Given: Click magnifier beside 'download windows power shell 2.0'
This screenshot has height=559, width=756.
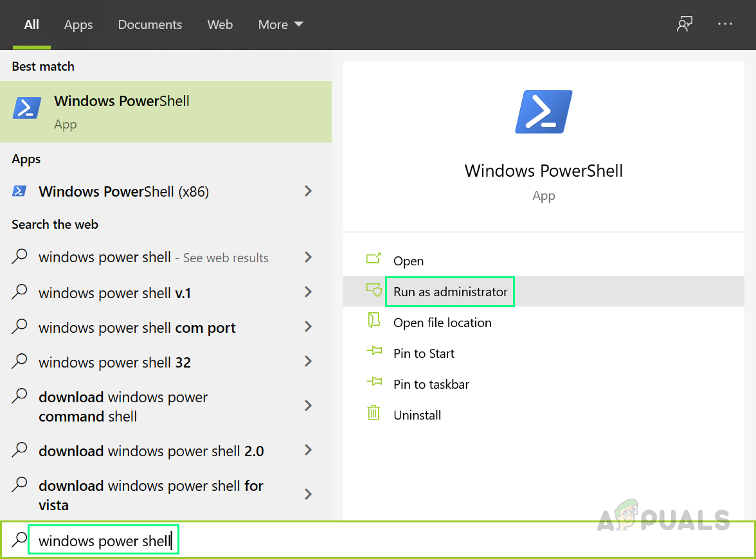Looking at the screenshot, I should 19,449.
